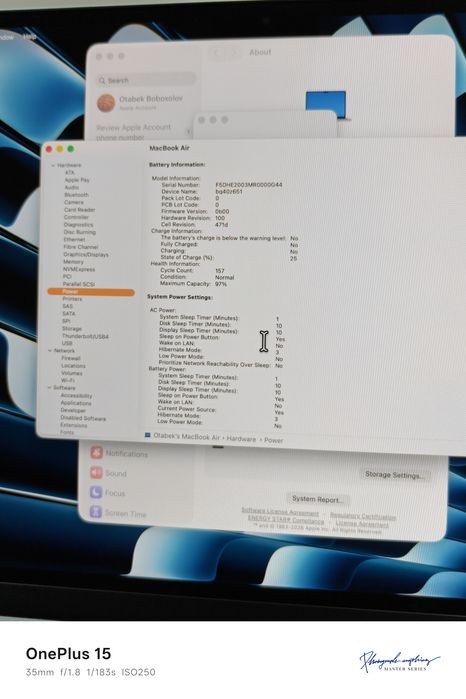Select Ethernet in the sidebar
This screenshot has height=699, width=466.
[74, 239]
